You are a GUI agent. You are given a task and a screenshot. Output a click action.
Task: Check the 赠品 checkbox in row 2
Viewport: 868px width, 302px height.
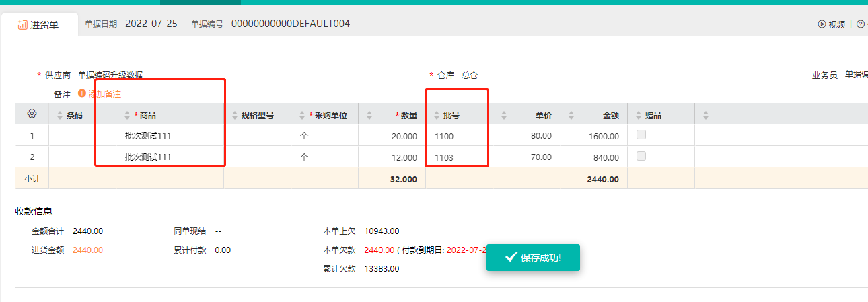pyautogui.click(x=641, y=157)
